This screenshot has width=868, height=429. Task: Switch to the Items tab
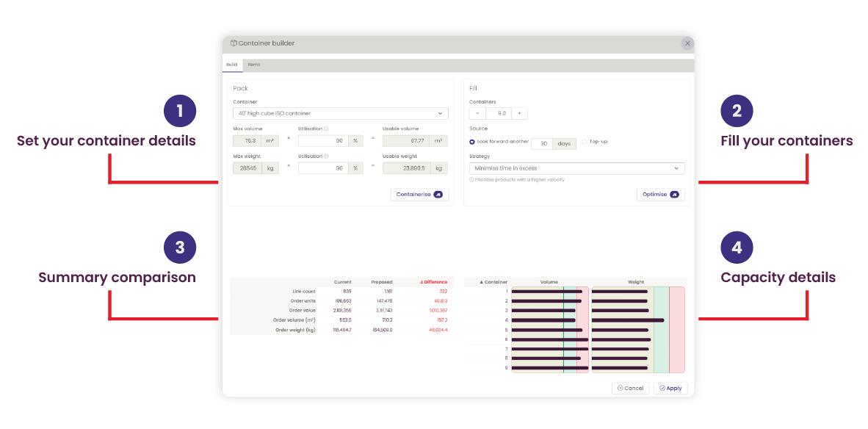pyautogui.click(x=253, y=65)
